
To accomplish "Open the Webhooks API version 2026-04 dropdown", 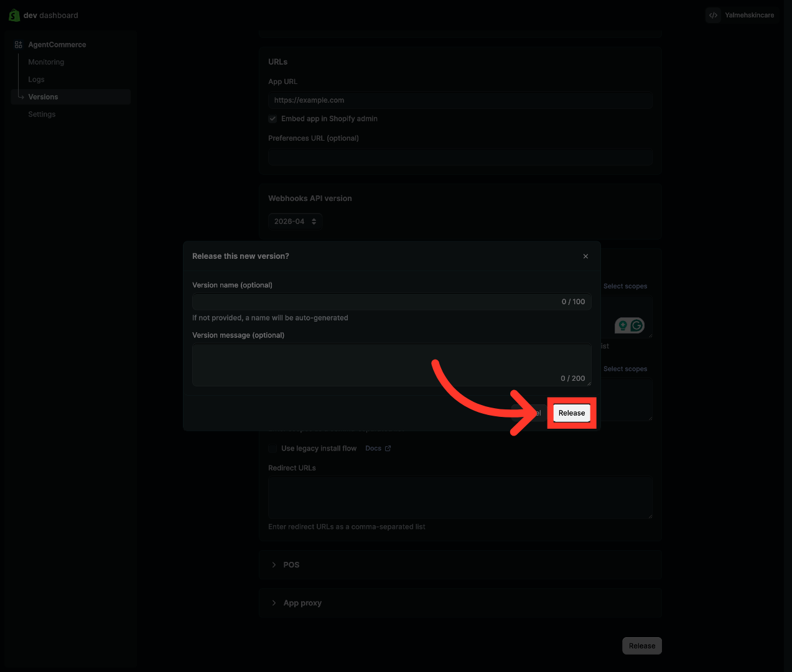I will [295, 222].
